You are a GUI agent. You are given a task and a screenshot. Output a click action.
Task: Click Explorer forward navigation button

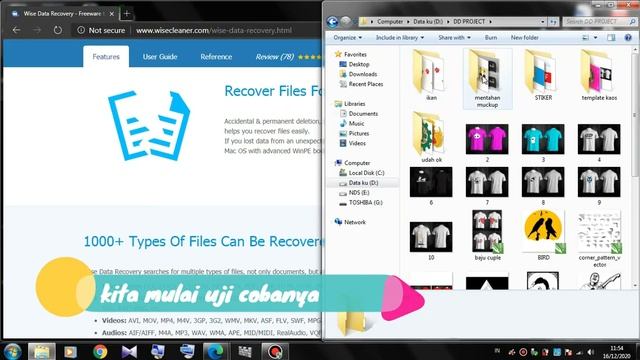click(x=345, y=21)
